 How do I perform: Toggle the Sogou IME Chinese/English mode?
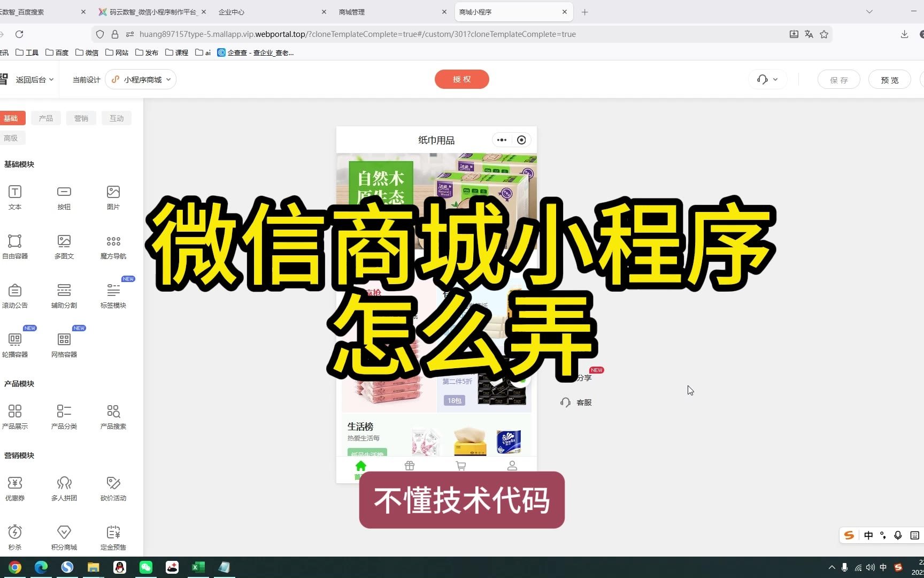tap(868, 535)
